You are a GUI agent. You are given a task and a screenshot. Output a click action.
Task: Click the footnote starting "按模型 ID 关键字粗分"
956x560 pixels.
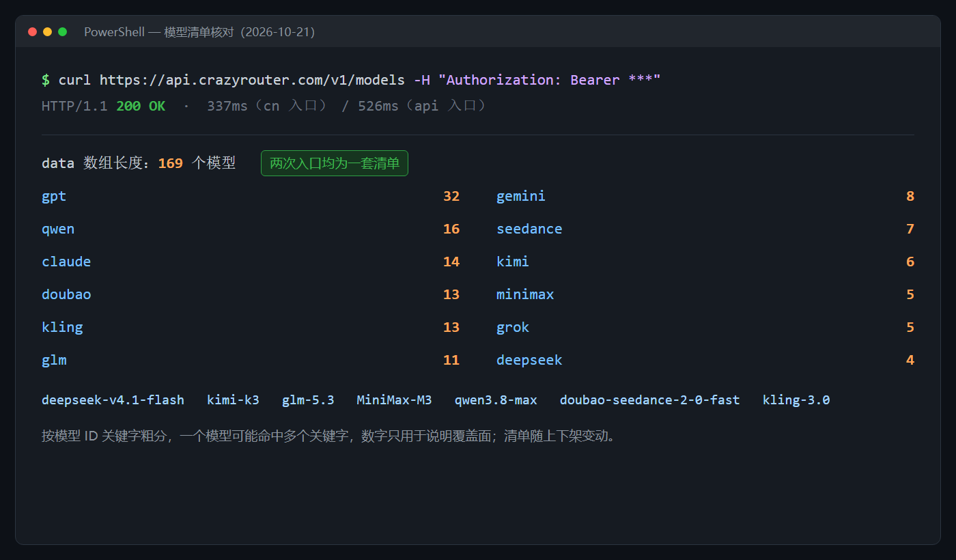(x=331, y=436)
